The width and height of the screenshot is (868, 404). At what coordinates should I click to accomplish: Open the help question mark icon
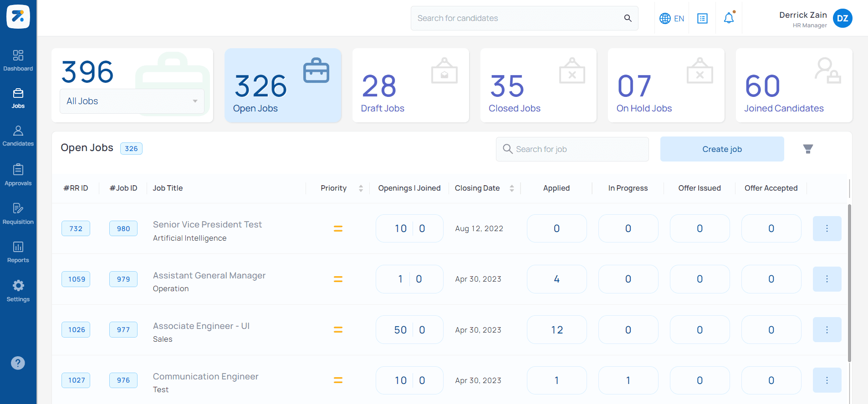pos(18,363)
